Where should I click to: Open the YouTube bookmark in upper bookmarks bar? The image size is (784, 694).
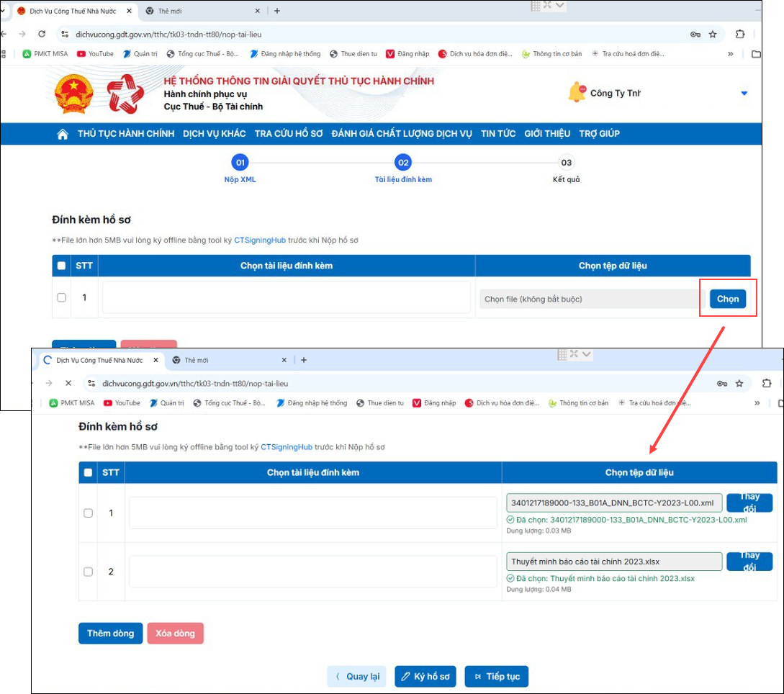click(x=95, y=54)
